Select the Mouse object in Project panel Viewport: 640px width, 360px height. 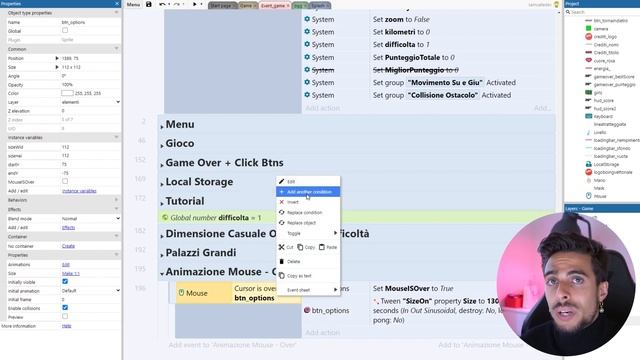pyautogui.click(x=600, y=196)
